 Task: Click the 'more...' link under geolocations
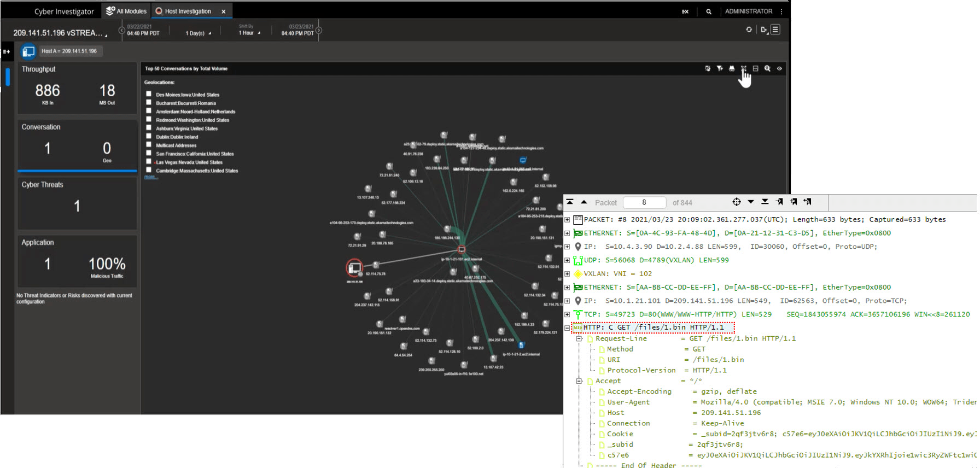[x=150, y=177]
